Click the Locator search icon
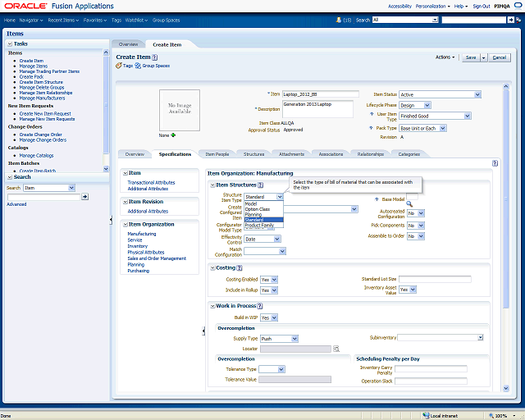 336,349
